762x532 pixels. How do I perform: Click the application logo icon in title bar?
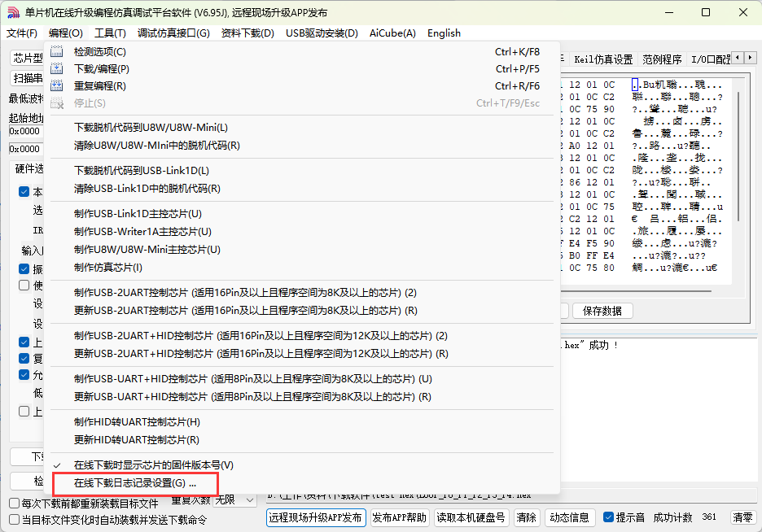pyautogui.click(x=14, y=13)
